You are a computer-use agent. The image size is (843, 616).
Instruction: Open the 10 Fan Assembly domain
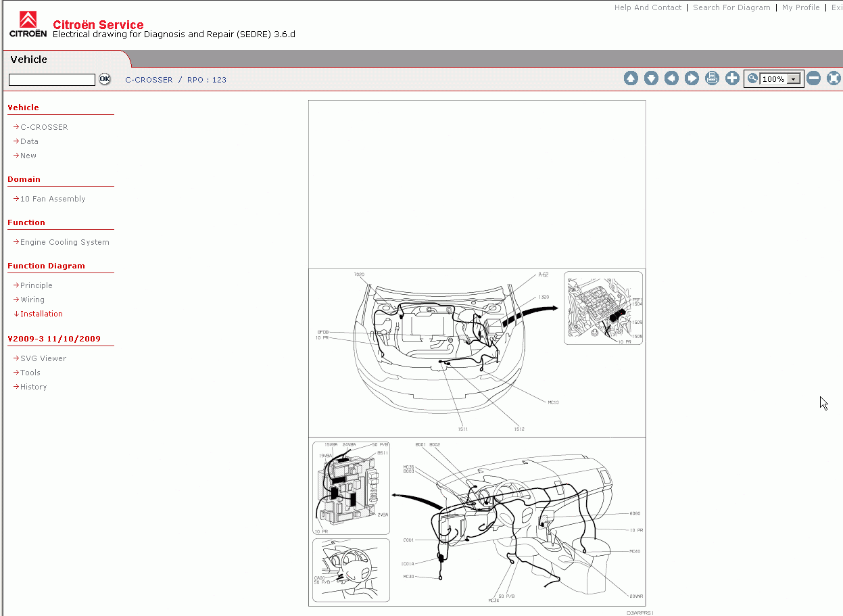51,198
